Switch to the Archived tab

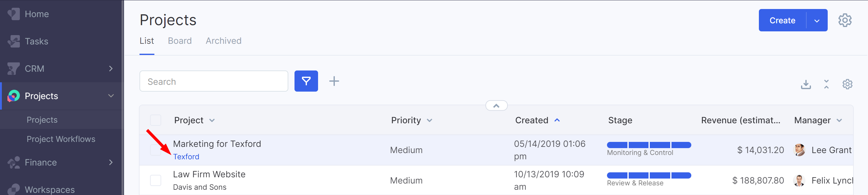pos(224,41)
